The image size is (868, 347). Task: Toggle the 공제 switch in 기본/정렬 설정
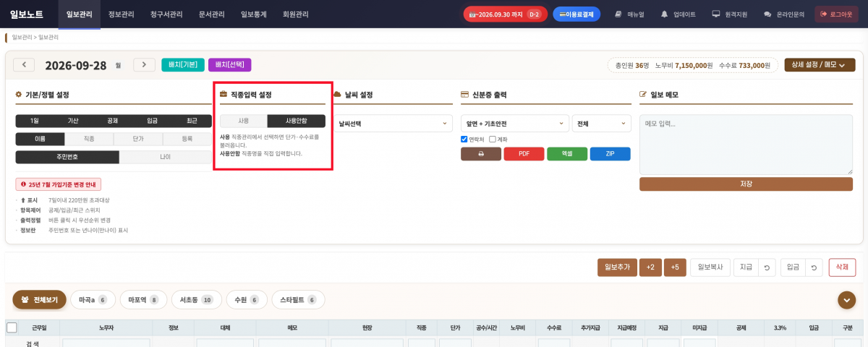click(x=112, y=121)
